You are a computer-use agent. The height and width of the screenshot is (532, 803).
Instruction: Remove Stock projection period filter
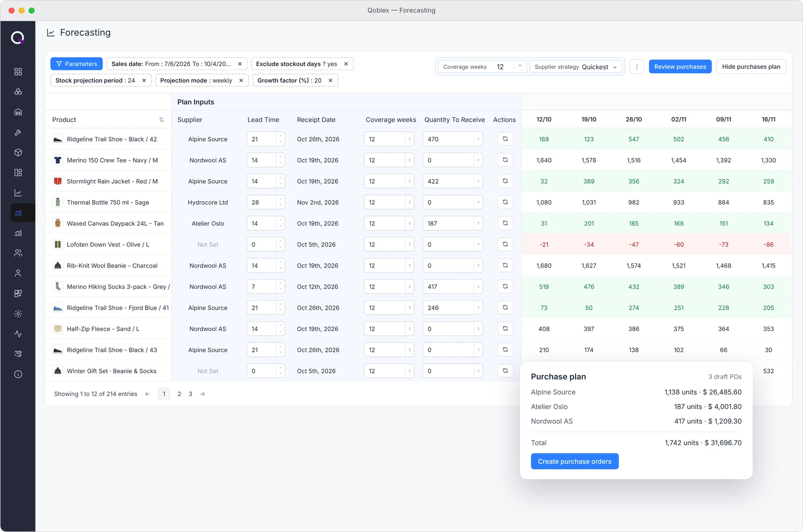pos(144,80)
